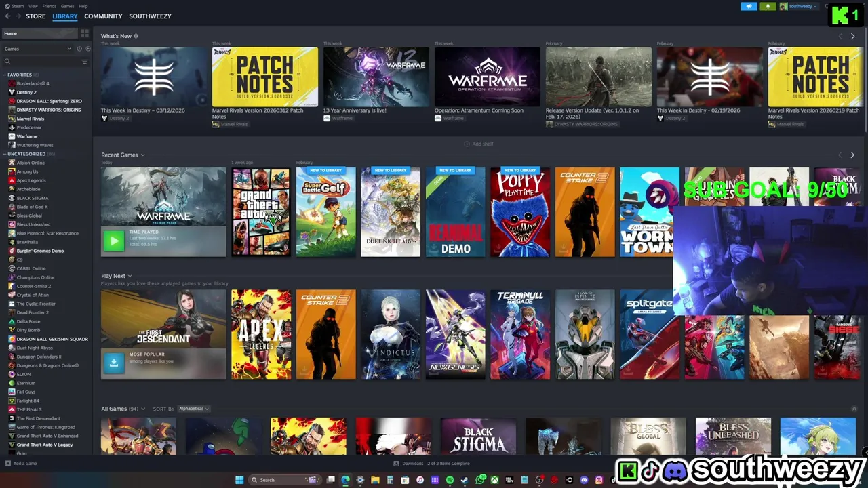Click the What's New settings gear
Screen dimensions: 868x488
pos(136,36)
